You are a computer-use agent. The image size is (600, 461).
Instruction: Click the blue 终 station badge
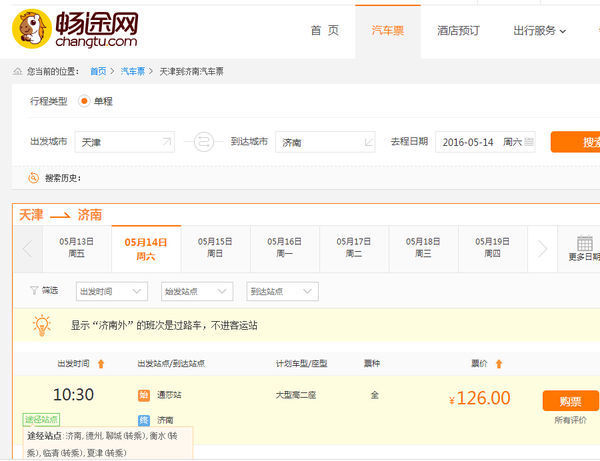[x=144, y=420]
